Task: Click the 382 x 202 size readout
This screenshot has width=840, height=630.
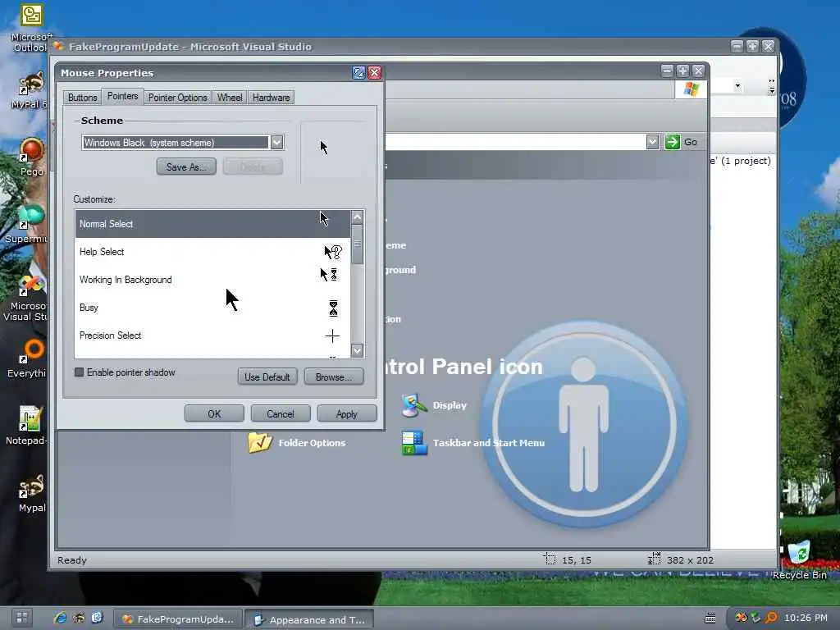Action: pos(690,559)
